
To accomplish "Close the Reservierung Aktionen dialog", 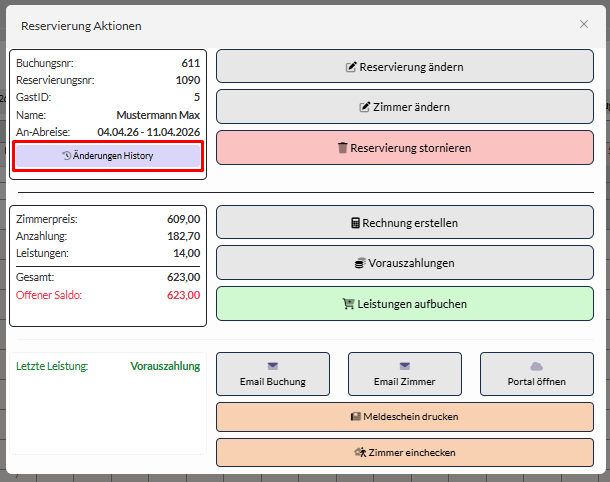I will pyautogui.click(x=584, y=24).
